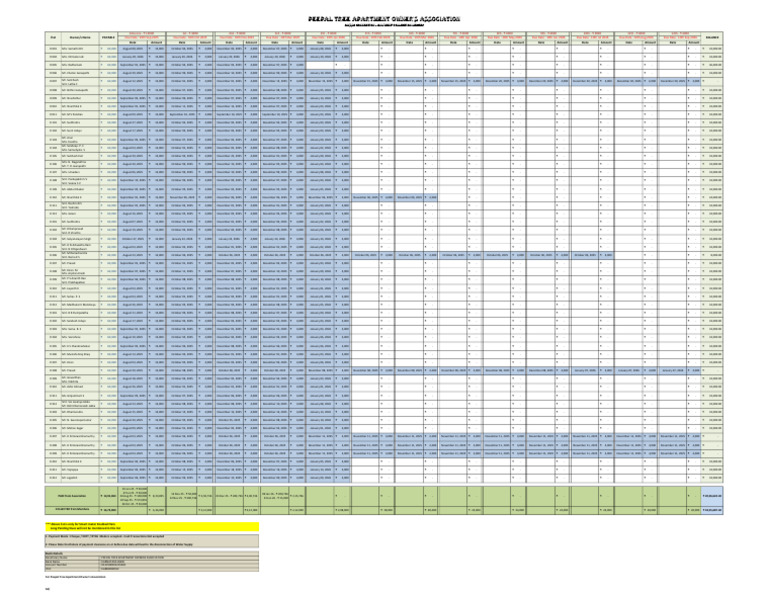Select the yellow highlighted note below the table
The image size is (768, 594).
click(152, 527)
